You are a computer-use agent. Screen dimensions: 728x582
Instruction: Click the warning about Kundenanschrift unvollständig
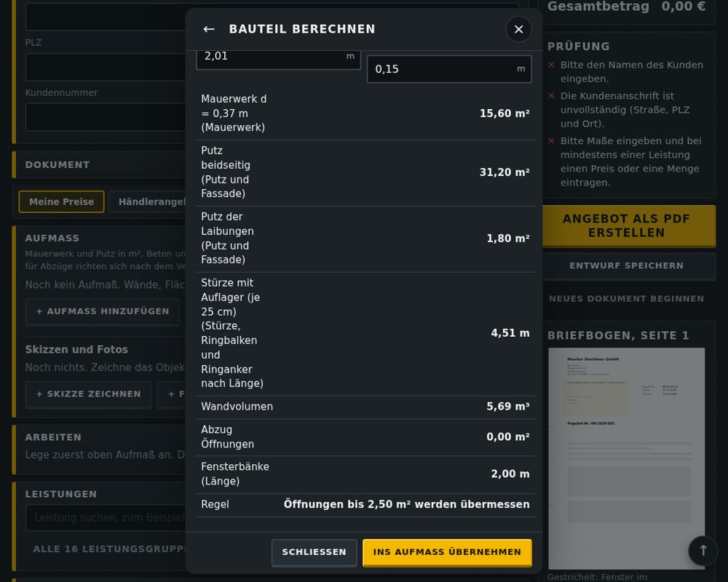click(625, 110)
